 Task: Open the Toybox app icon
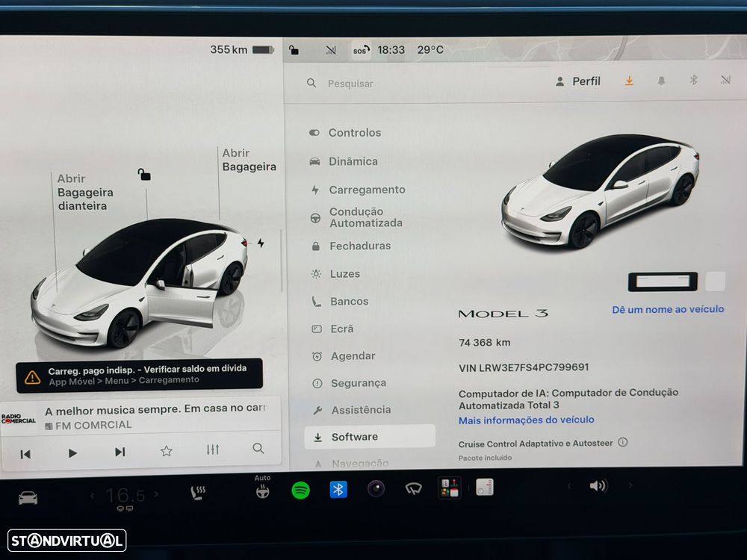click(449, 488)
